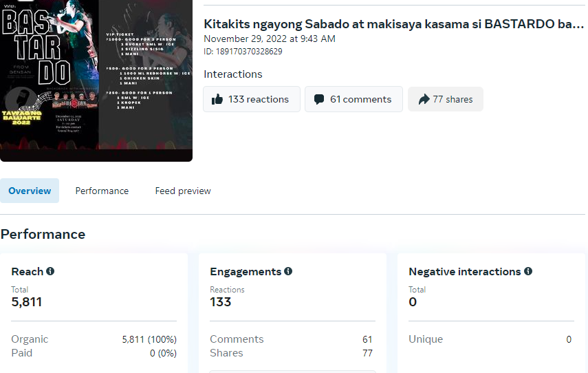Image resolution: width=588 pixels, height=373 pixels.
Task: Click the Negative interactions info icon
Action: click(528, 272)
